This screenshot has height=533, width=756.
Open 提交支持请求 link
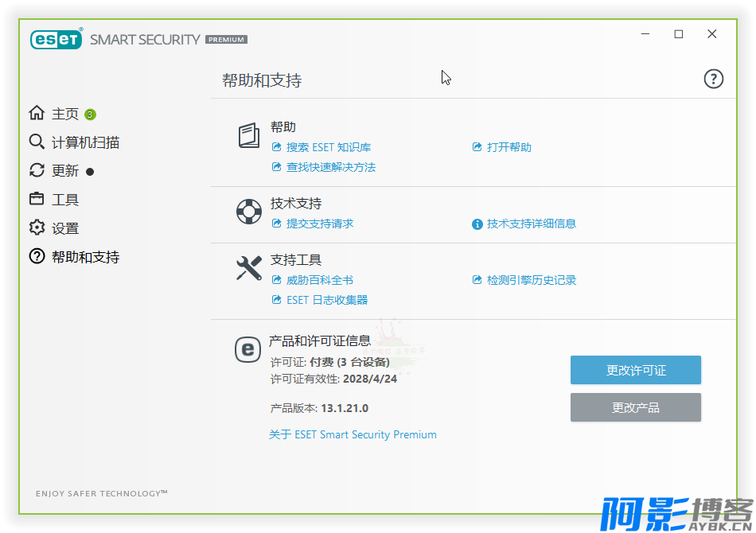(x=320, y=224)
